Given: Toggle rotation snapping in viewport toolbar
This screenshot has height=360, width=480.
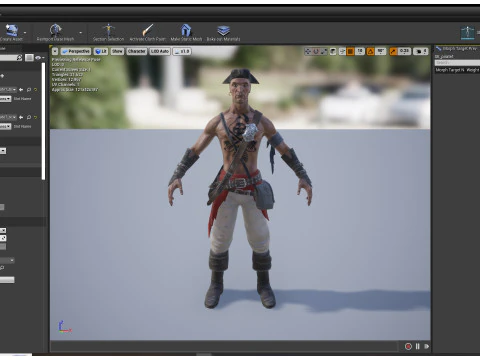Looking at the screenshot, I should (x=370, y=51).
